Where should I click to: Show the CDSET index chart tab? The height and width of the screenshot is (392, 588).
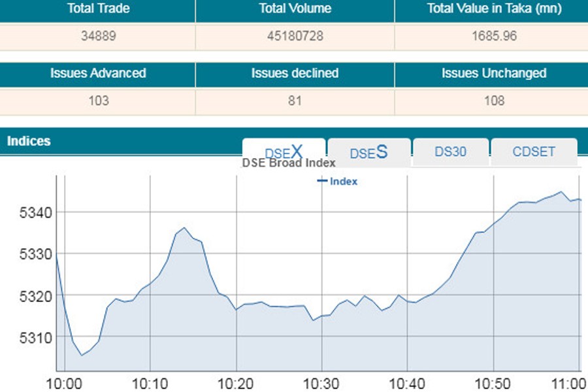pos(534,152)
